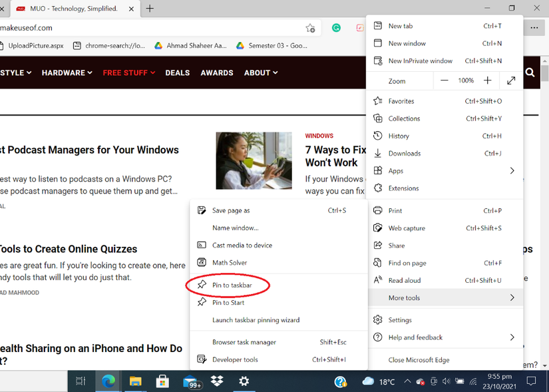Viewport: 549px width, 392px height.
Task: Open a New tab from the menu
Action: point(445,26)
